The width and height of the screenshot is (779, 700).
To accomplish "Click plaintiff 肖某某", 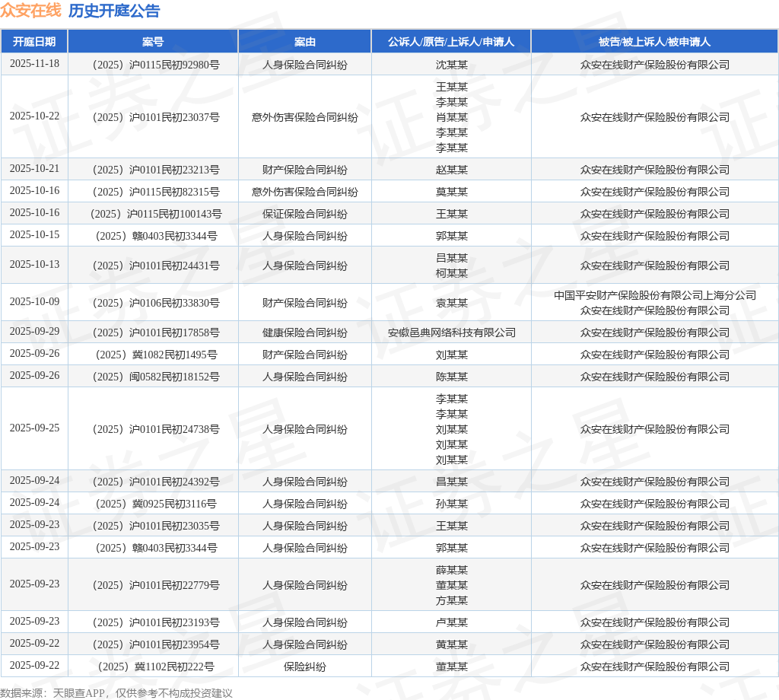I will [452, 117].
